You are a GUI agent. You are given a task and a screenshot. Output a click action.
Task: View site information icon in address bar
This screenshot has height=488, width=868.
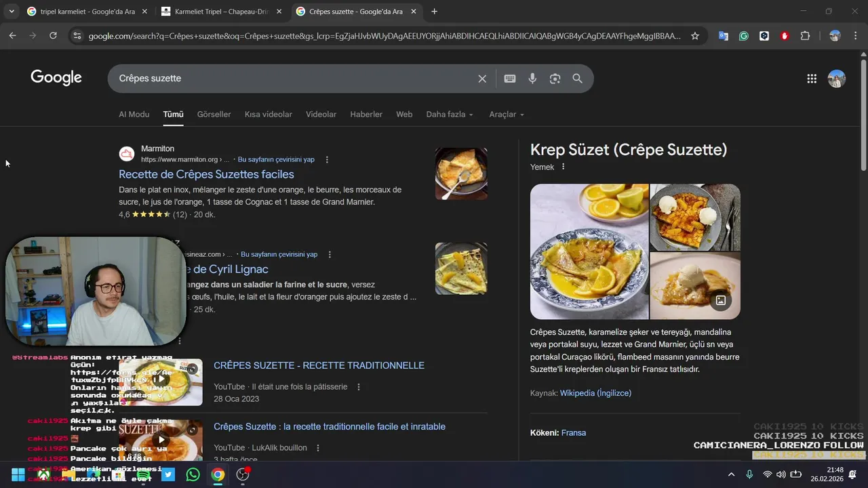click(x=77, y=36)
